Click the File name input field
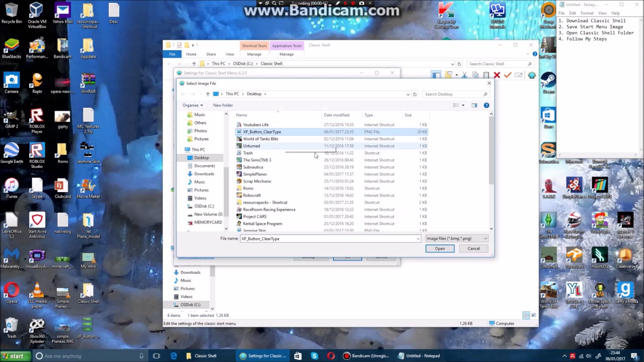The width and height of the screenshot is (644, 362). (x=327, y=238)
